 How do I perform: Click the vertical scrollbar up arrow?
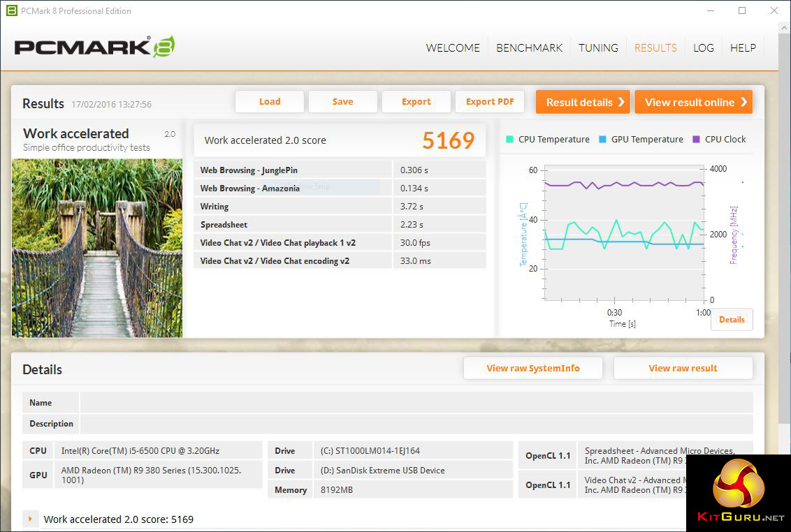785,28
